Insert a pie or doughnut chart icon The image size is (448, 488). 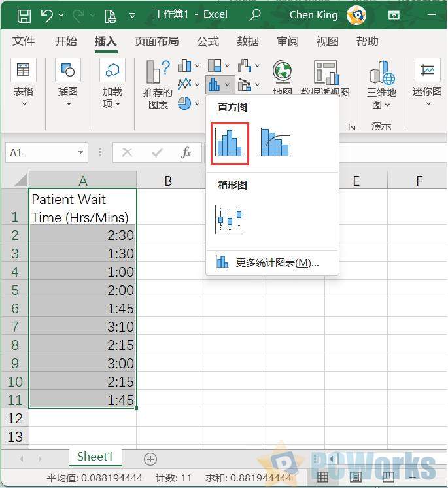(x=184, y=103)
